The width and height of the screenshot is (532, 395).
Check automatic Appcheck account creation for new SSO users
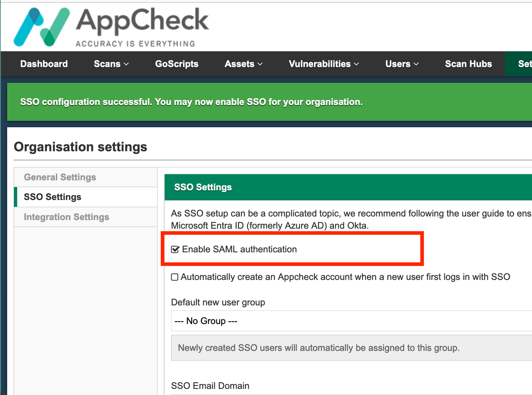pos(174,277)
